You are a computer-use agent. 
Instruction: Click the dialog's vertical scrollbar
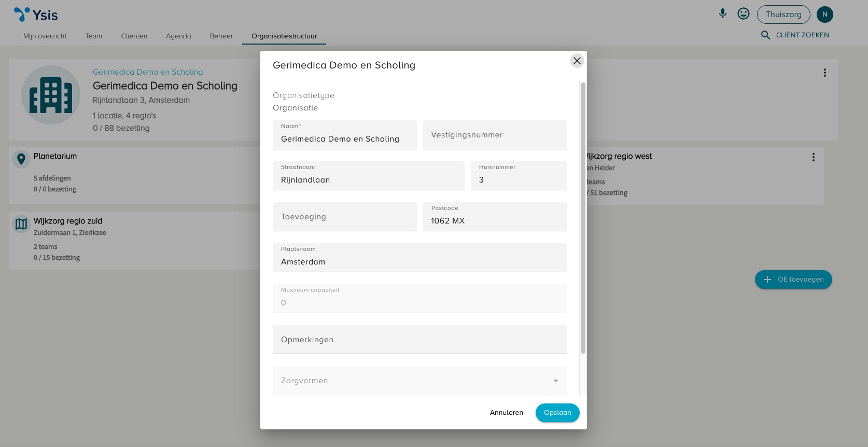point(583,218)
